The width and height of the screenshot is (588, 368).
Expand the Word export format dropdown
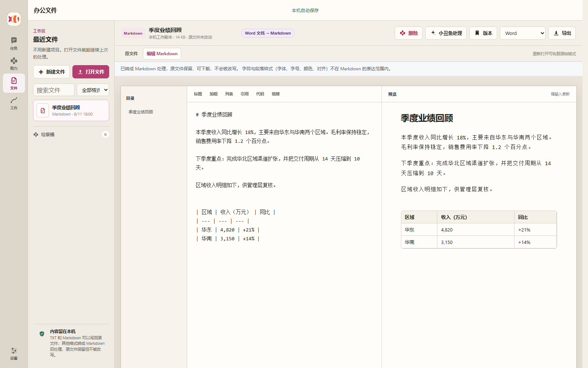pyautogui.click(x=523, y=33)
